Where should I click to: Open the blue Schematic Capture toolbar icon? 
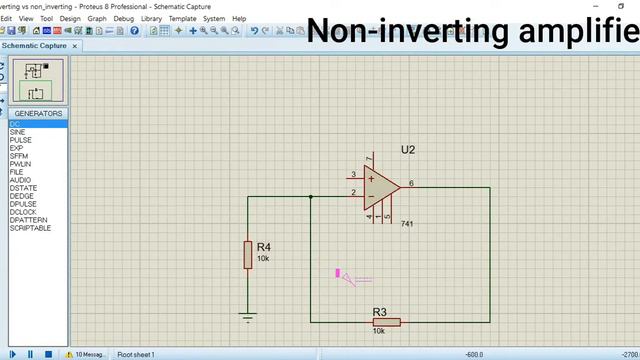tap(47, 31)
